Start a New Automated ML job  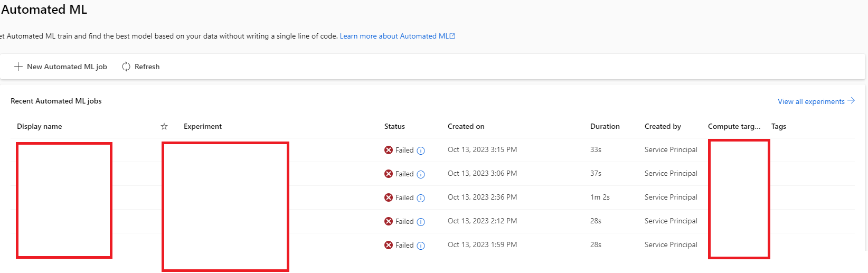coord(61,67)
